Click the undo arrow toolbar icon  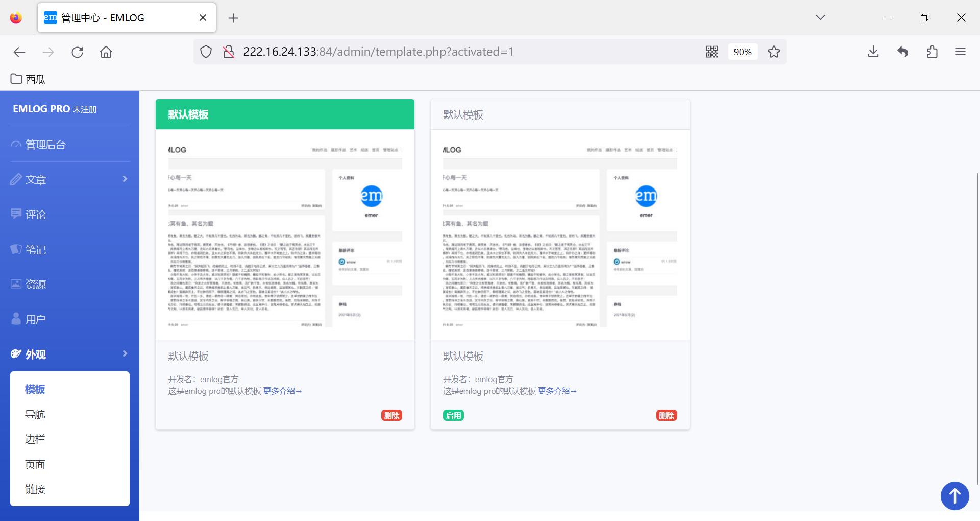coord(903,52)
